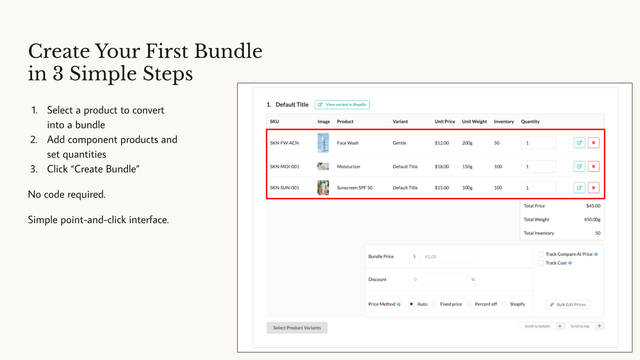Click the SKN-FW-ACN SKU cell
Screen dimensions: 640x360
tap(284, 143)
